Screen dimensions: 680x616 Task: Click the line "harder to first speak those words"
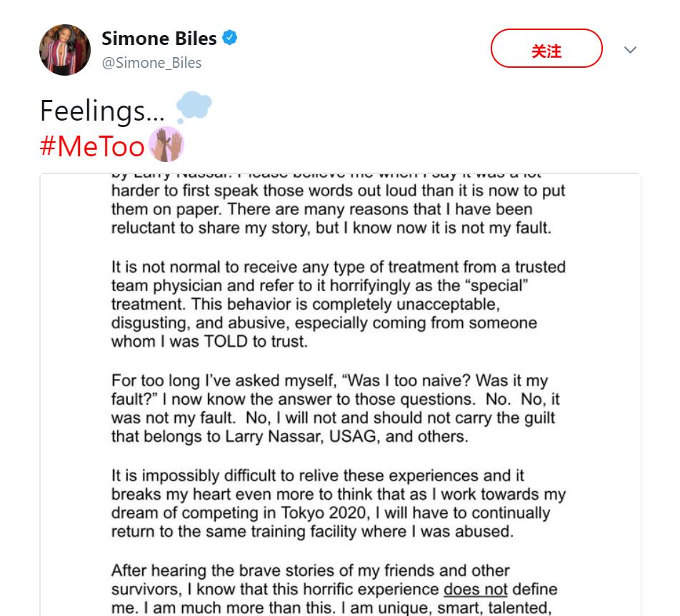tap(338, 191)
